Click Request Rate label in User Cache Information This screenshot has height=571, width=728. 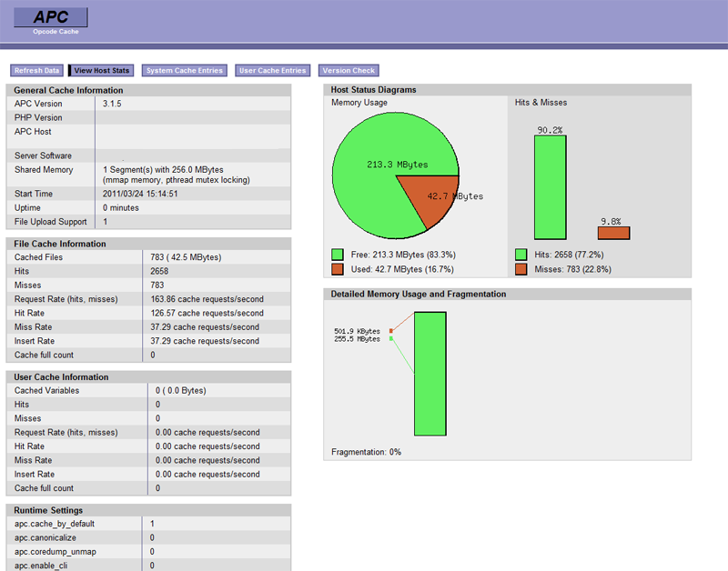[x=66, y=432]
